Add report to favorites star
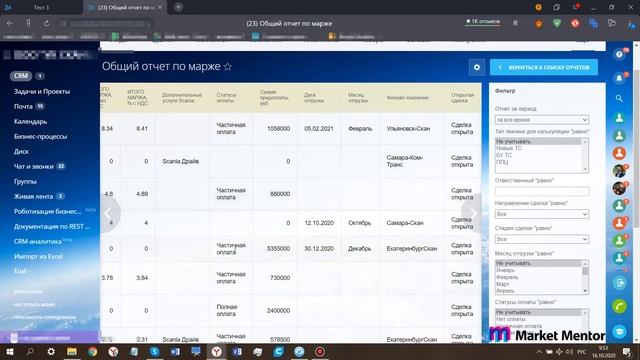Image resolution: width=640 pixels, height=360 pixels. (228, 67)
